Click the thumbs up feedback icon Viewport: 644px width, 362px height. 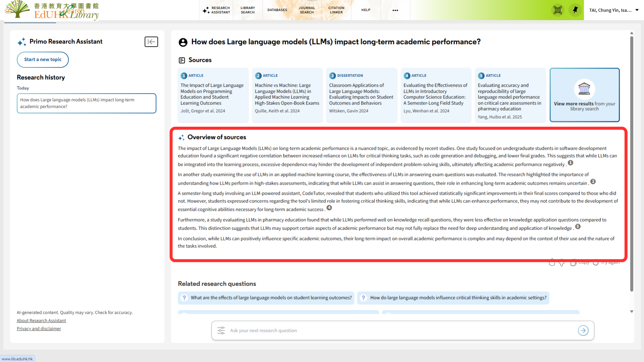point(552,263)
